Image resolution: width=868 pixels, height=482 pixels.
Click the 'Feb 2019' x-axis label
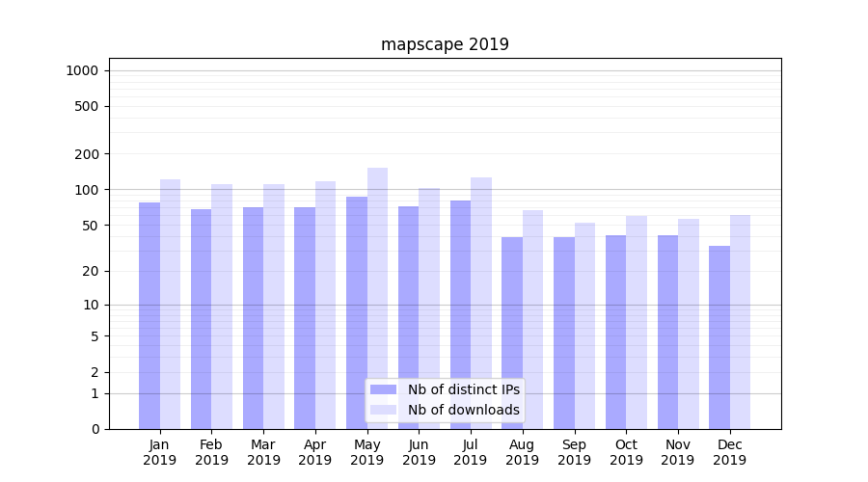(x=211, y=452)
